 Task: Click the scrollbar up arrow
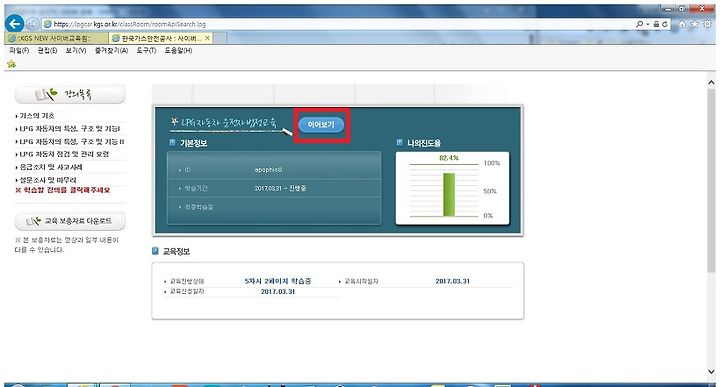pos(711,83)
